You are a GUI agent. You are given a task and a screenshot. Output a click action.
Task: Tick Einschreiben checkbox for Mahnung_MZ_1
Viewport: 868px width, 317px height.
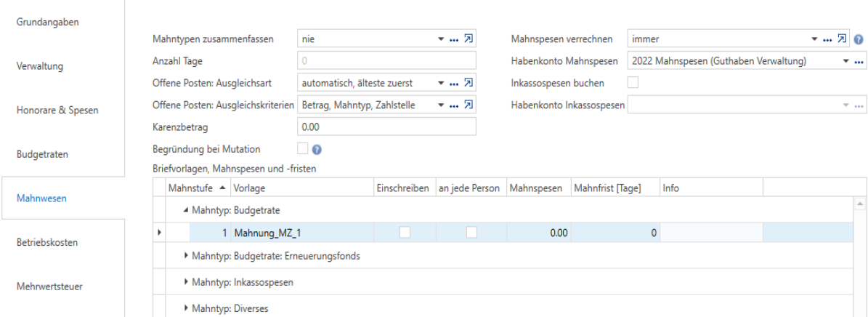tap(405, 233)
